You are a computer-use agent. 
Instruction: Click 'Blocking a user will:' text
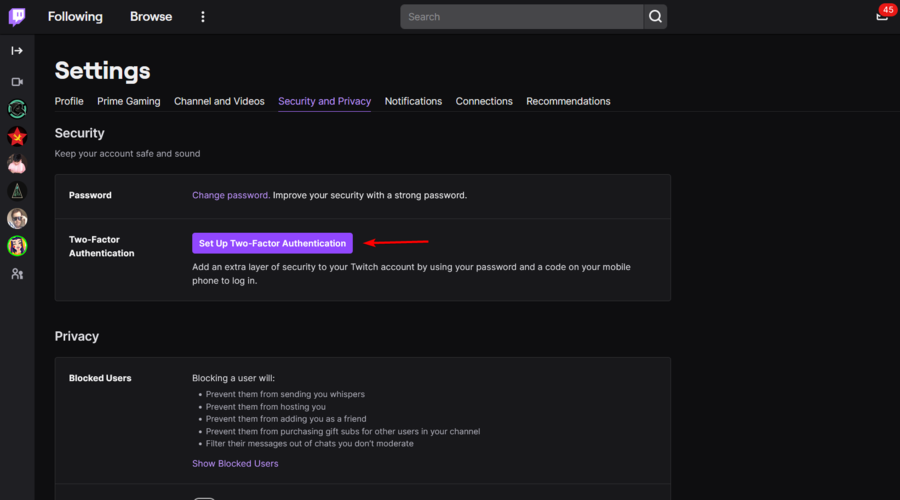[233, 378]
